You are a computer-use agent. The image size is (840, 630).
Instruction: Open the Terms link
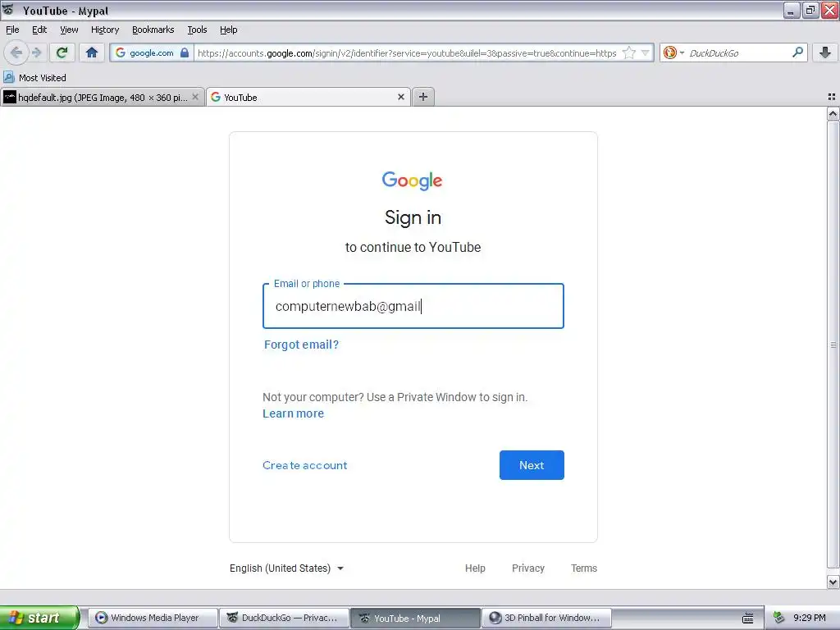click(x=584, y=568)
